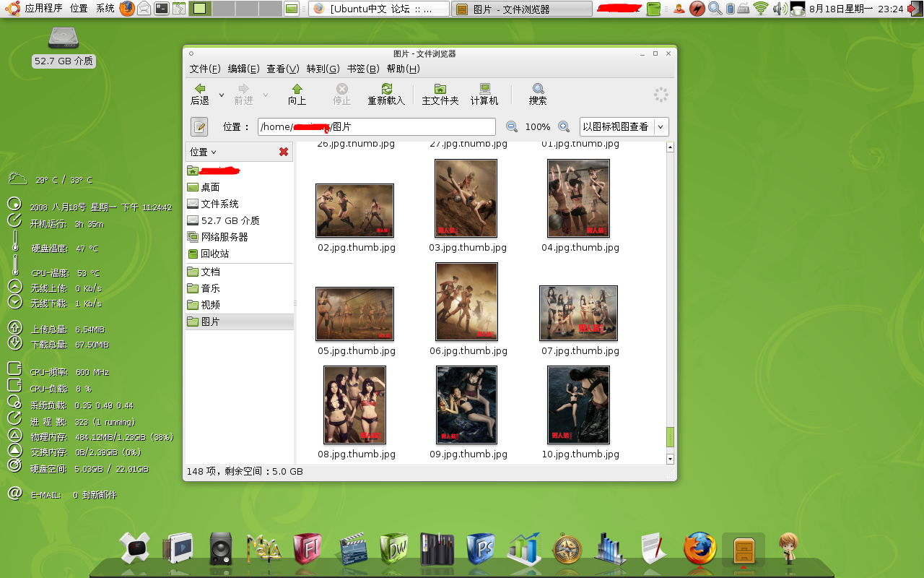924x578 pixels.
Task: Open 网络服务器 from the sidebar
Action: tap(240, 237)
